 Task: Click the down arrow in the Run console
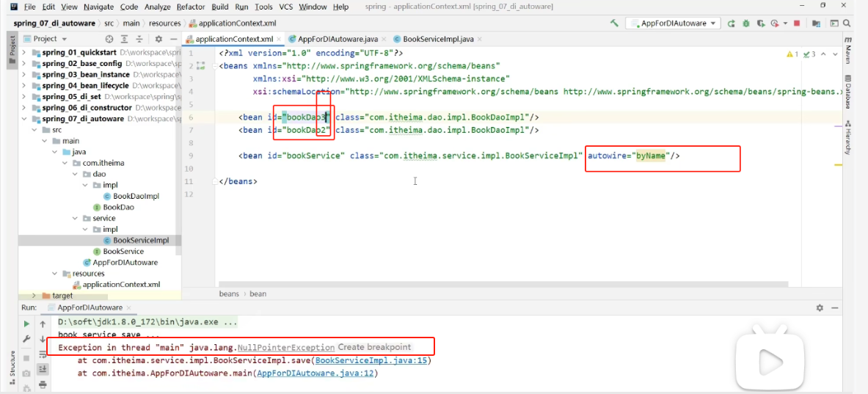pos(43,339)
